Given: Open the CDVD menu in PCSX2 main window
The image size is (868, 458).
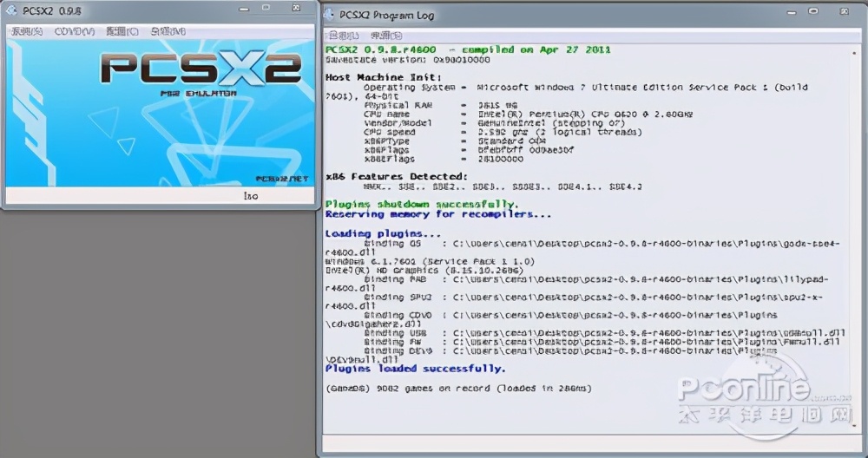Looking at the screenshot, I should [x=74, y=32].
